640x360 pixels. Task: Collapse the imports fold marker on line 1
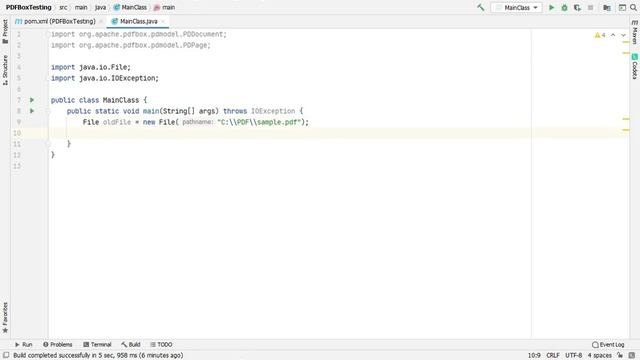[48, 34]
